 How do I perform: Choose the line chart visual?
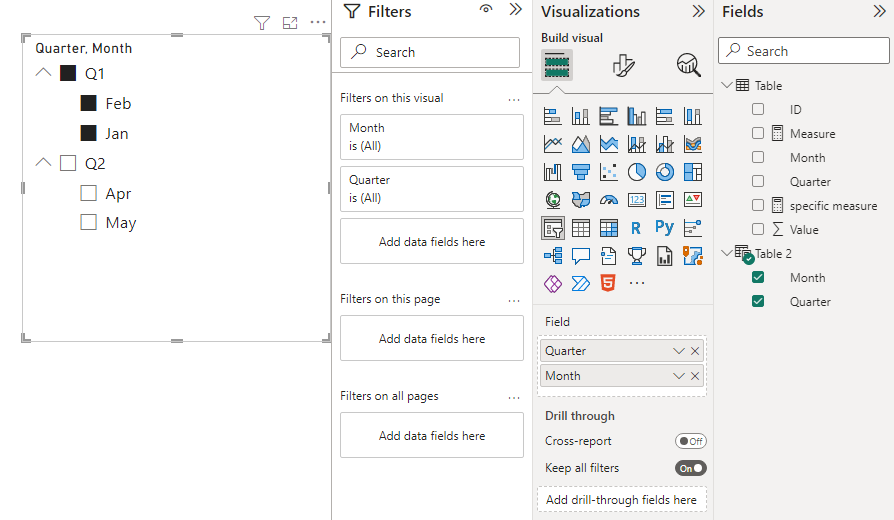click(x=552, y=144)
